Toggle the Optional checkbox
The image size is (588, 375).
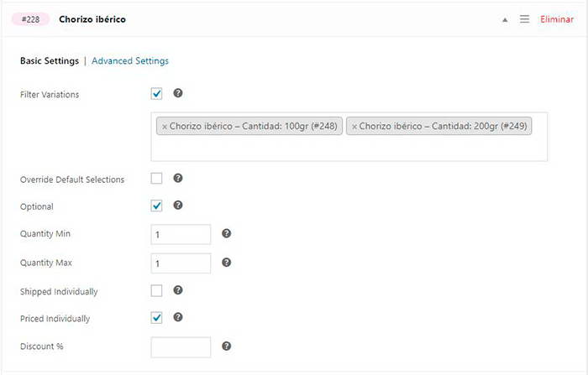click(x=157, y=206)
